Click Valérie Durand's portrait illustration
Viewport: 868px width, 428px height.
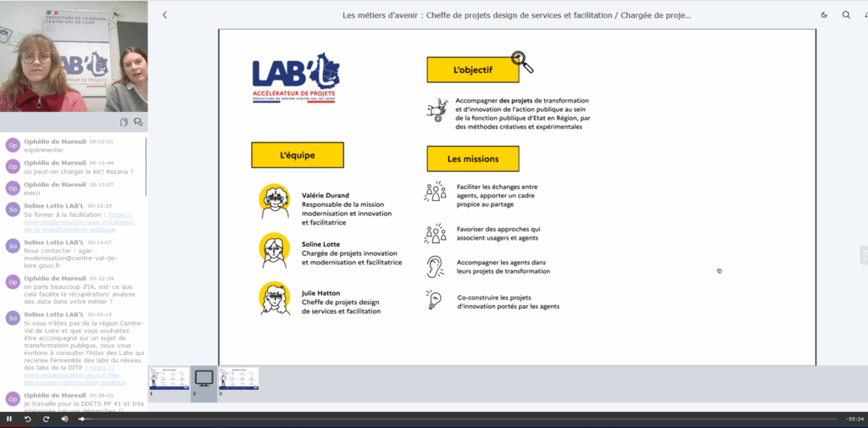tap(275, 201)
